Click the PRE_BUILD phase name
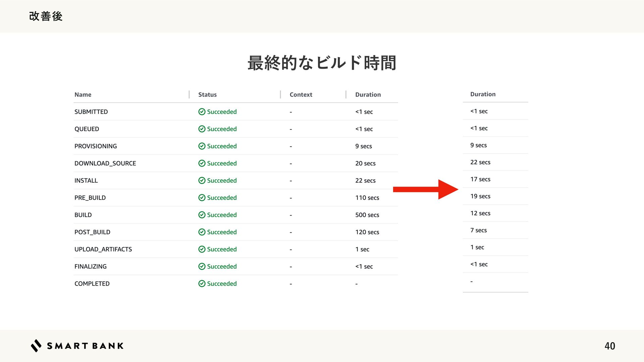Screen dimensions: 644x362 point(90,198)
